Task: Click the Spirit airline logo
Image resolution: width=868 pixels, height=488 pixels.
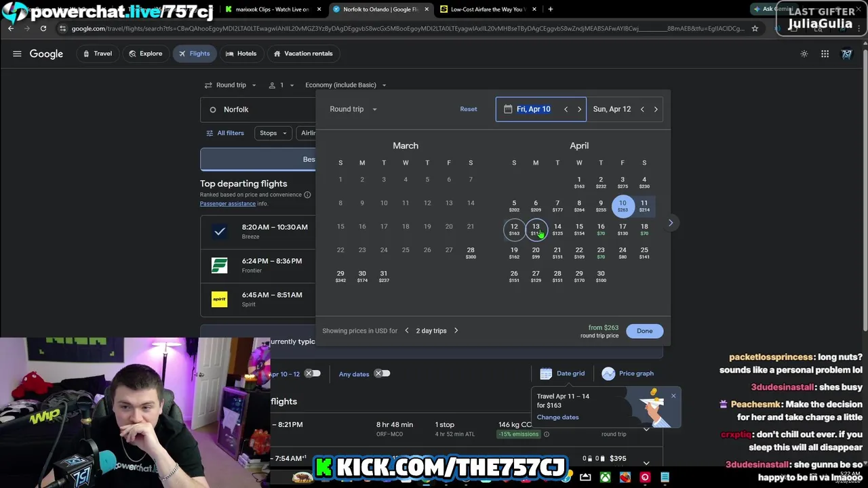Action: [x=219, y=299]
